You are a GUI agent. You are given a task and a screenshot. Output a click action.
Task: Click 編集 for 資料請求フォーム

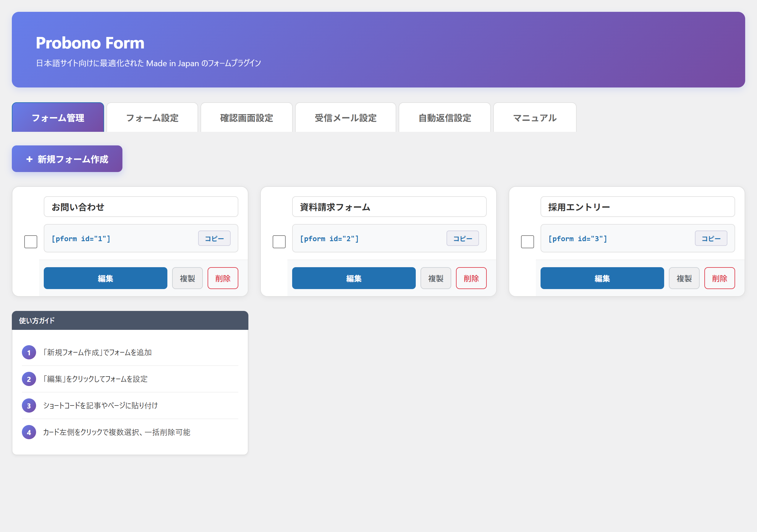pyautogui.click(x=354, y=278)
